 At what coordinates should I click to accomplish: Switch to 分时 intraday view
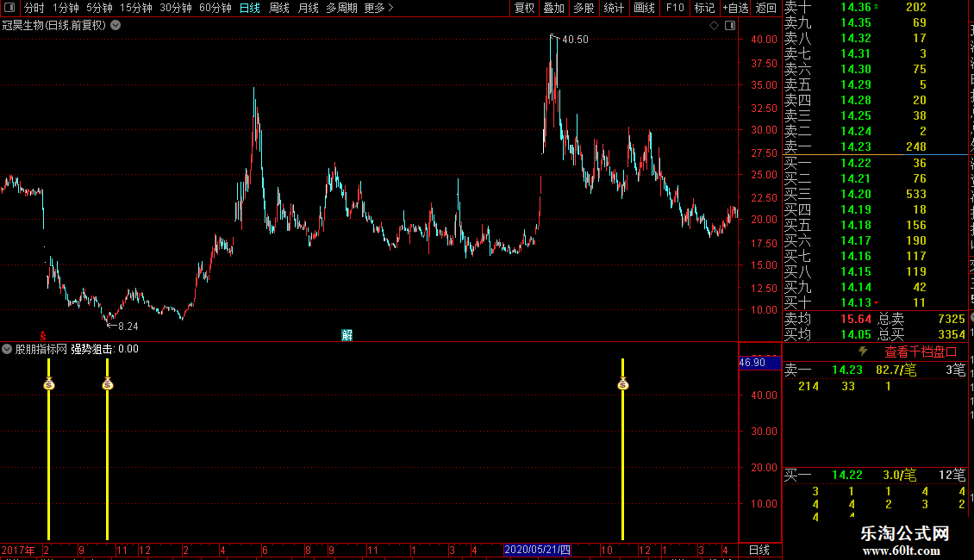click(34, 8)
